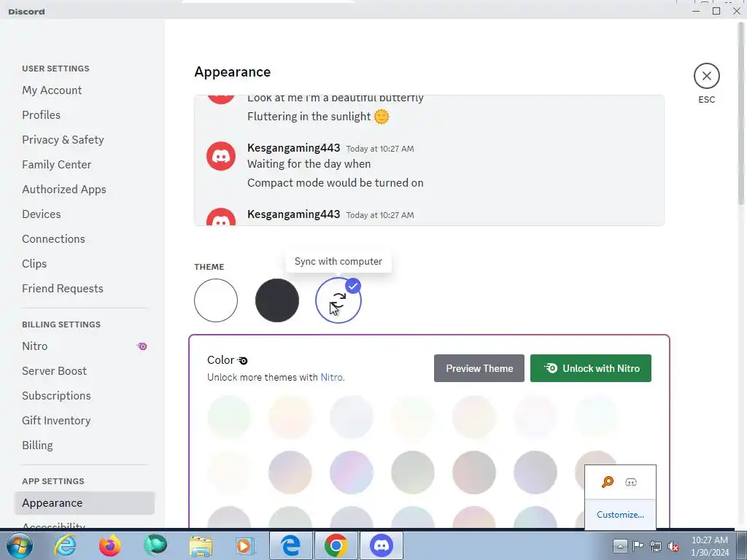Screen dimensions: 747x560
Task: Click the Nitro icon beside Color heading
Action: click(x=242, y=360)
